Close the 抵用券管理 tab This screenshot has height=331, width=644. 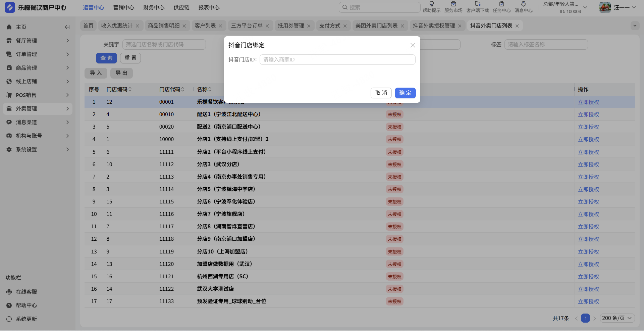(x=309, y=26)
